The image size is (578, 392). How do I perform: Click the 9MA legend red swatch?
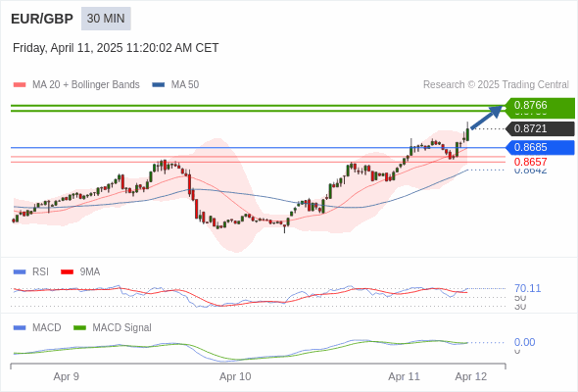click(x=67, y=272)
